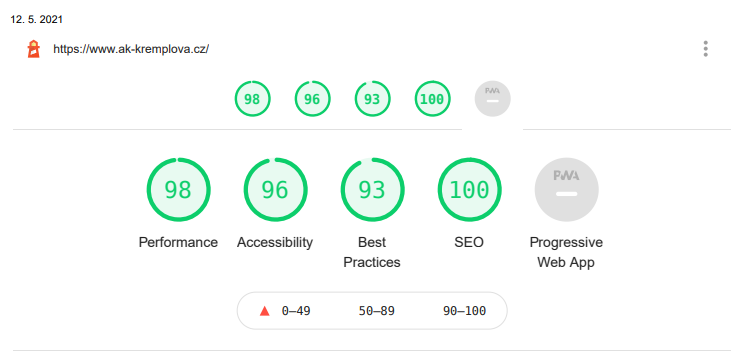755x364 pixels.
Task: Open the large Performance score gauge
Action: 178,190
